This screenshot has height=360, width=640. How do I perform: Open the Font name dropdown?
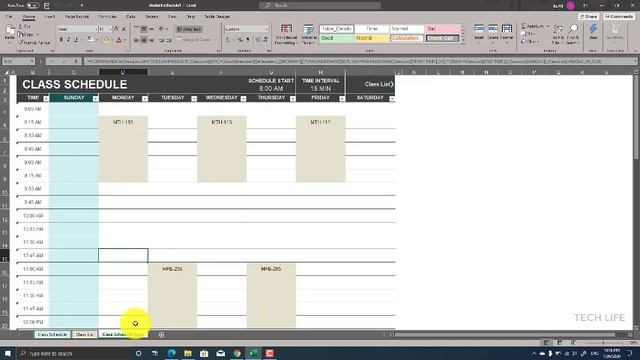tap(96, 29)
